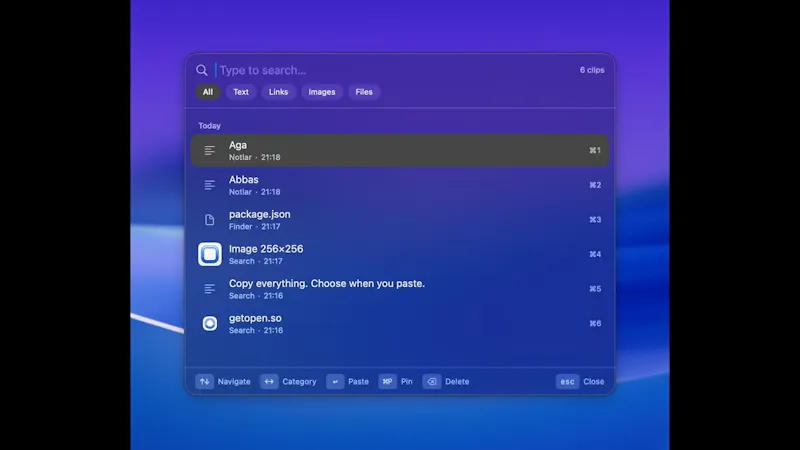Click the ⌘2 shortcut badge

[x=595, y=185]
